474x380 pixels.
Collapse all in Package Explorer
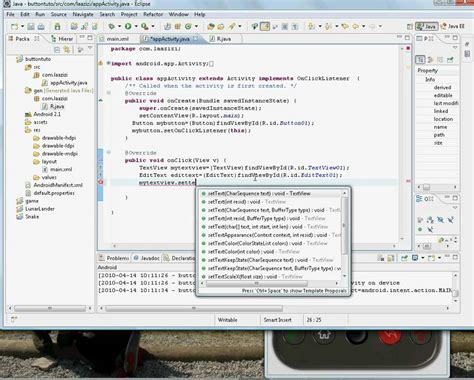(57, 50)
